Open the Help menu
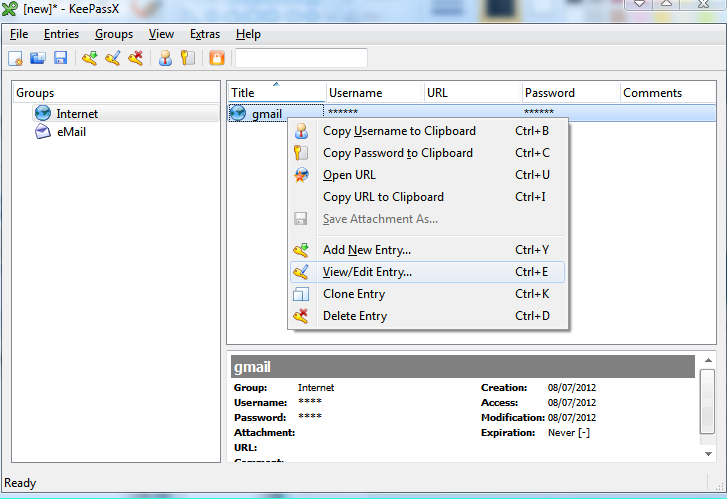 [248, 34]
